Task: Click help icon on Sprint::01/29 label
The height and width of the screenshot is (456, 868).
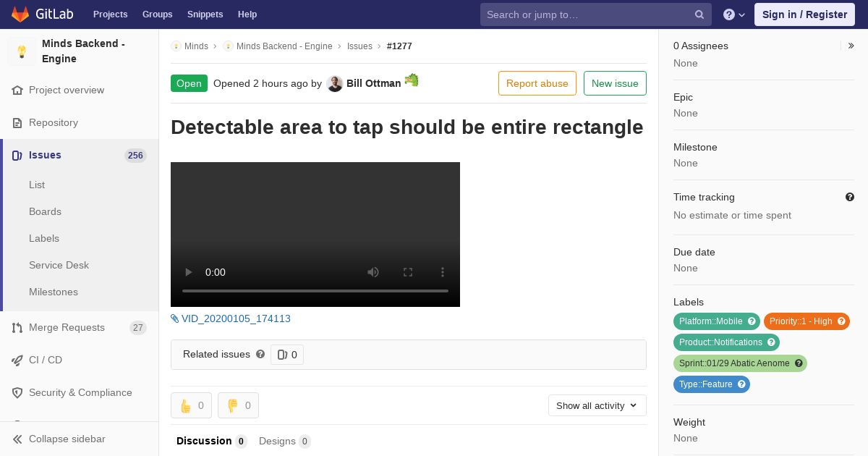Action: (799, 363)
